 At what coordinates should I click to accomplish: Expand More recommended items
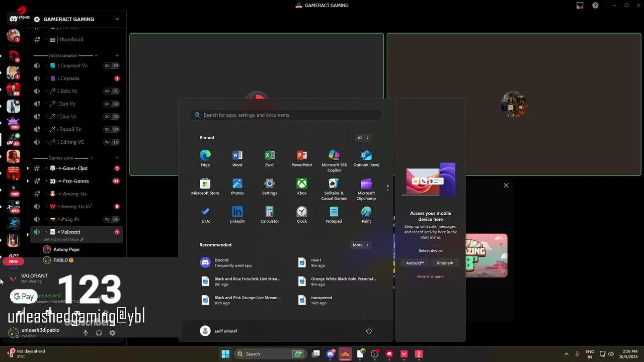[x=361, y=245]
